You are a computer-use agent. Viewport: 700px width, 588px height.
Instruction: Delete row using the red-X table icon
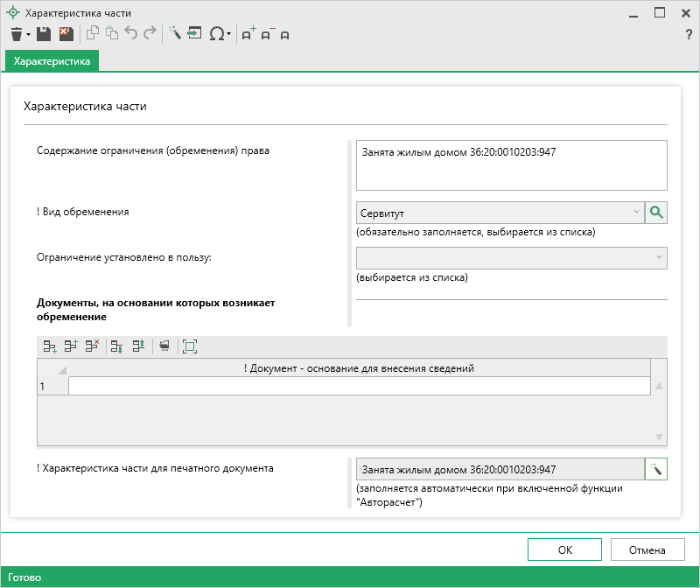tap(92, 346)
